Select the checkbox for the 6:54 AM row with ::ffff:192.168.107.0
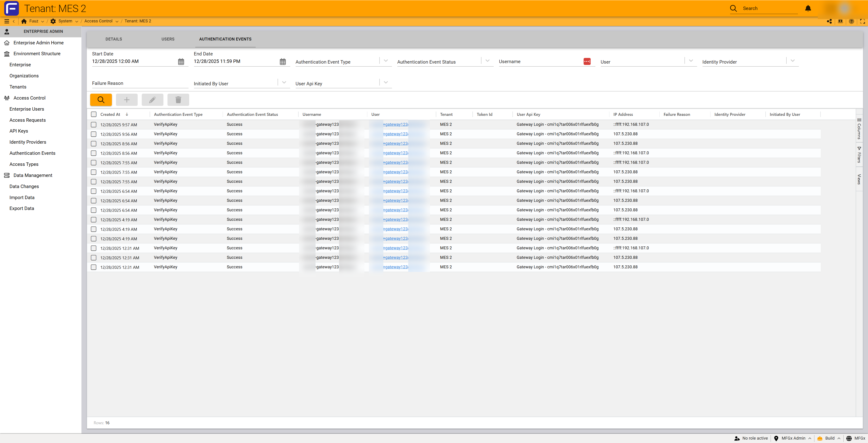 [x=94, y=191]
